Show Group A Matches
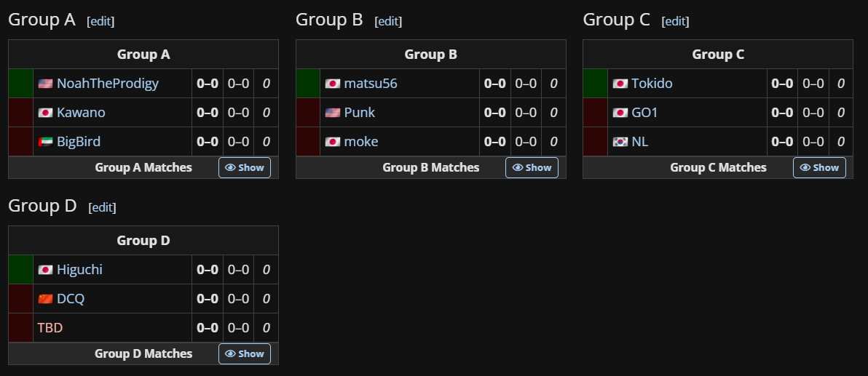This screenshot has height=376, width=868. point(245,167)
